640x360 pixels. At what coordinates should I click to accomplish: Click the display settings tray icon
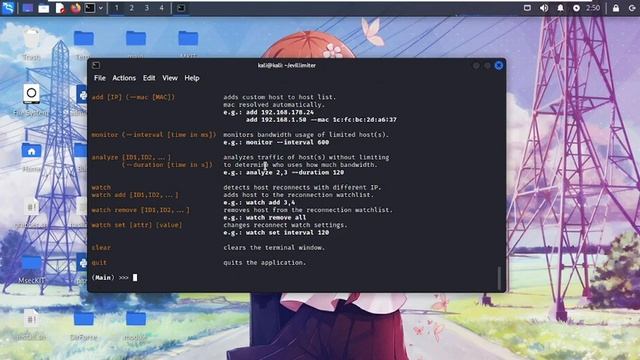(527, 8)
